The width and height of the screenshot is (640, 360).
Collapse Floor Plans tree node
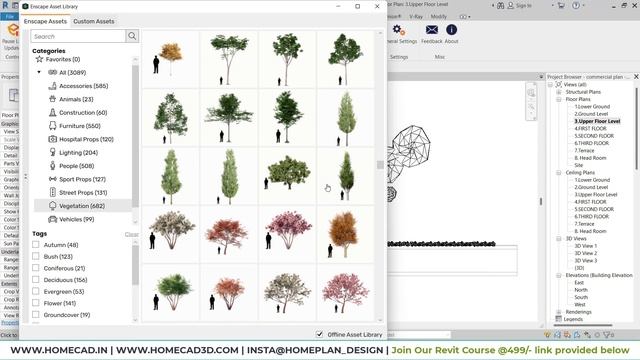559,99
